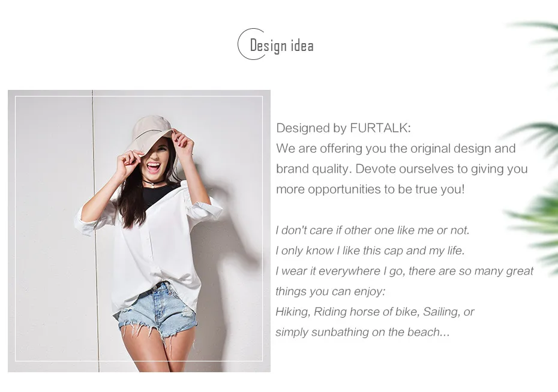This screenshot has width=558, height=392.
Task: Click "Hiking, Riding horse of bike, Sailing" line
Action: [375, 312]
